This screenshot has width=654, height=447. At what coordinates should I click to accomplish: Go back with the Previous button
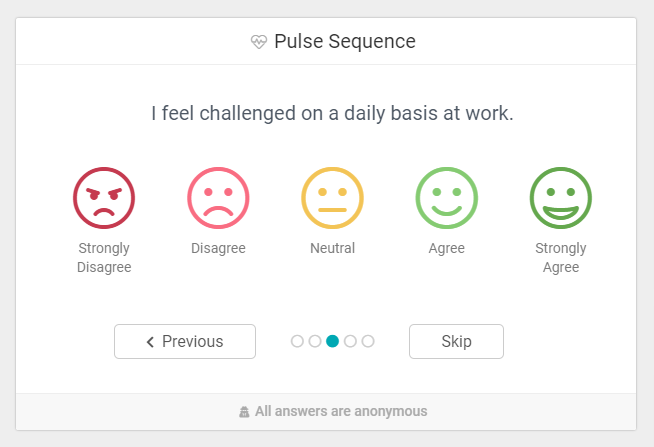[185, 341]
